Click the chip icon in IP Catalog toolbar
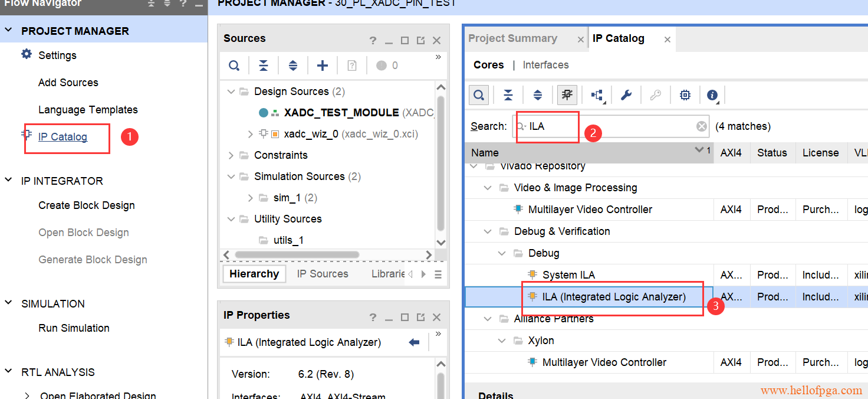The height and width of the screenshot is (399, 868). [x=685, y=95]
